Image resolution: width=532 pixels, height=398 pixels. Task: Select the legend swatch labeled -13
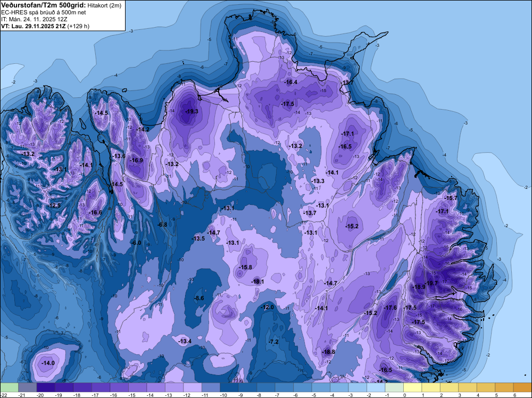click(174, 387)
